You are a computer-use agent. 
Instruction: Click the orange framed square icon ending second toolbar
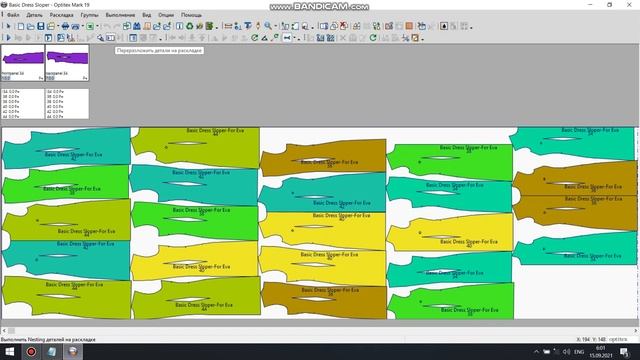[415, 38]
